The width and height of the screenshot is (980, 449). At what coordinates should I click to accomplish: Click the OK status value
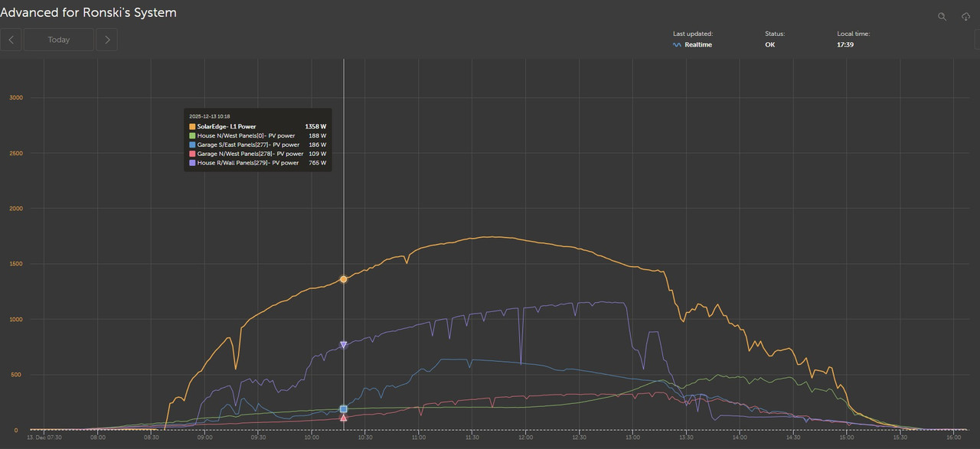769,45
